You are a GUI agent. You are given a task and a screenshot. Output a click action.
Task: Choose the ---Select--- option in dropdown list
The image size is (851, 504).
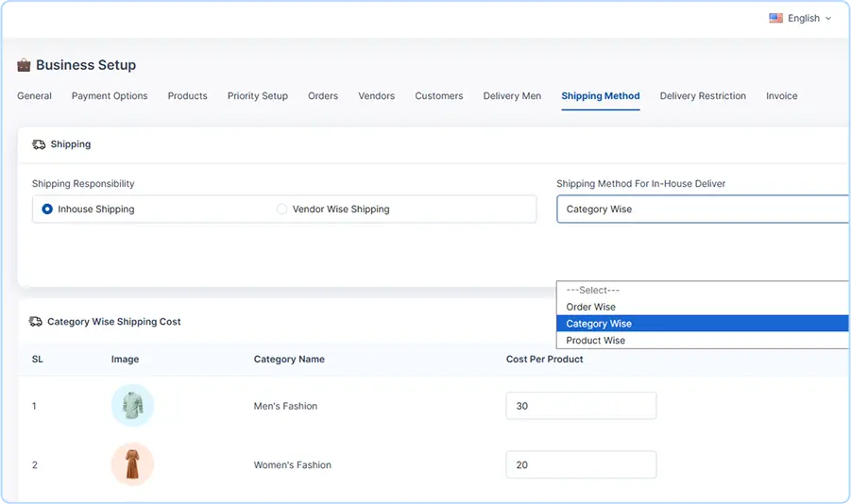click(x=703, y=291)
